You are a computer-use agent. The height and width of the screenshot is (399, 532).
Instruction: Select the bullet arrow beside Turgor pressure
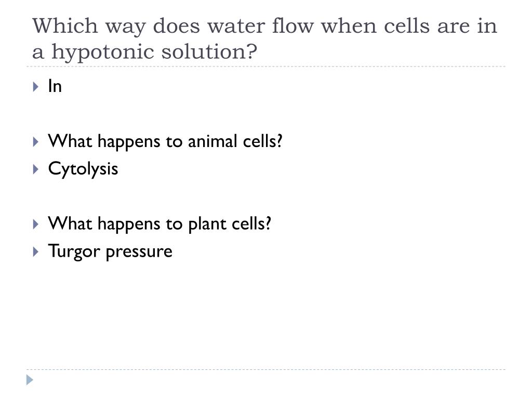[36, 252]
